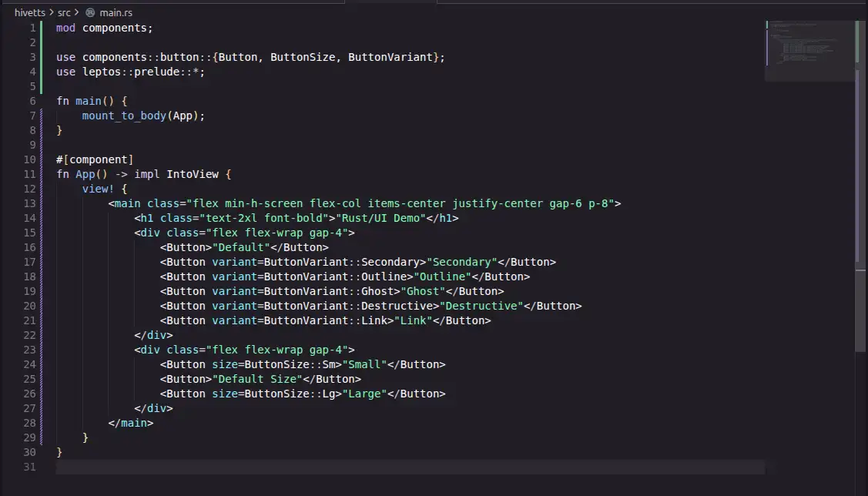
Task: Open the src breadcrumb segment
Action: point(64,12)
